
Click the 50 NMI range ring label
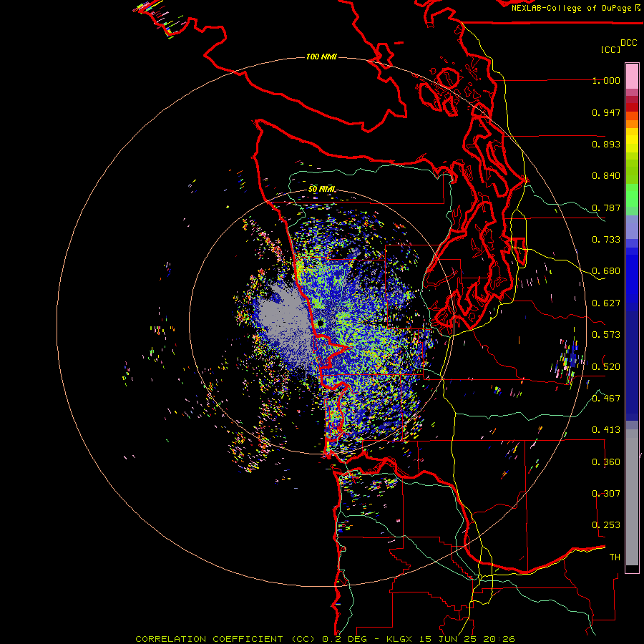coord(322,190)
